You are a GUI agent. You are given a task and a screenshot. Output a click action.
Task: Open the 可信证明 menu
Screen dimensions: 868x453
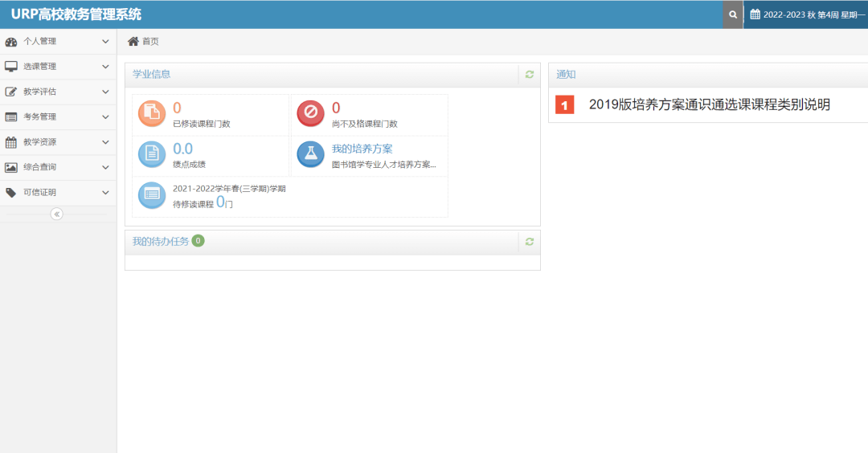tap(58, 193)
